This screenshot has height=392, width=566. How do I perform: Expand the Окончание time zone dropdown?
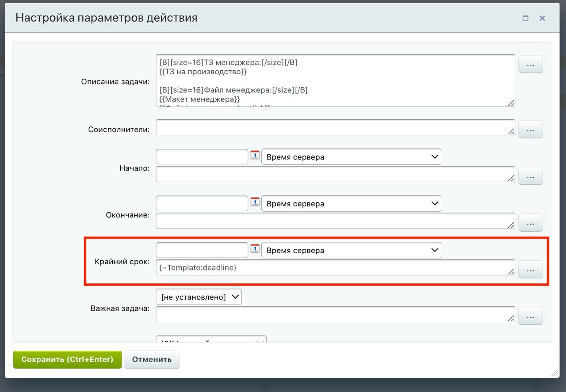coord(351,204)
